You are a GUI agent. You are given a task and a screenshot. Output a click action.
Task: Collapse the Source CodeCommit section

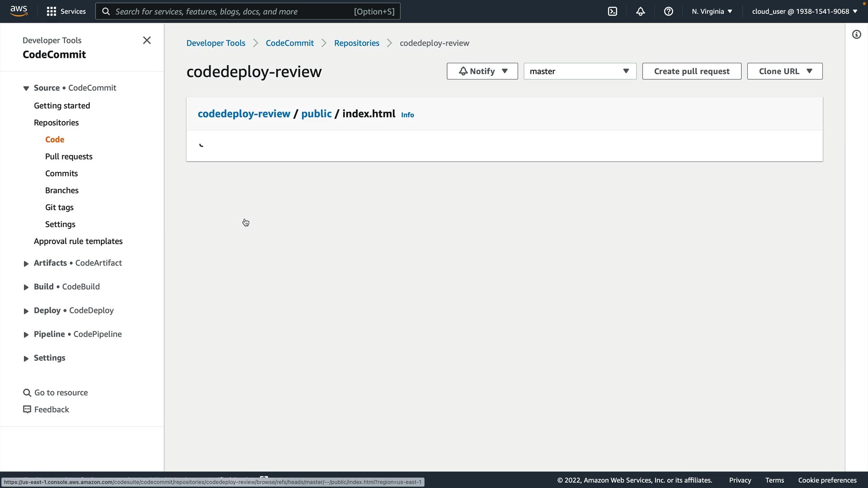pos(26,88)
